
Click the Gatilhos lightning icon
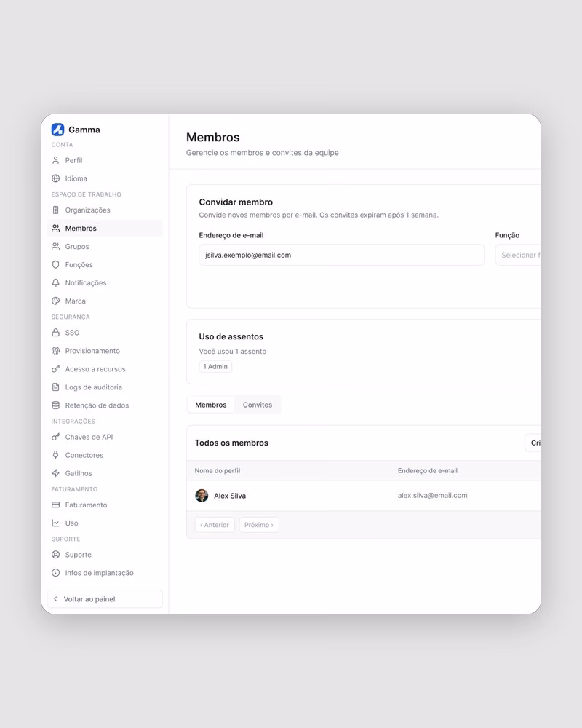point(56,473)
